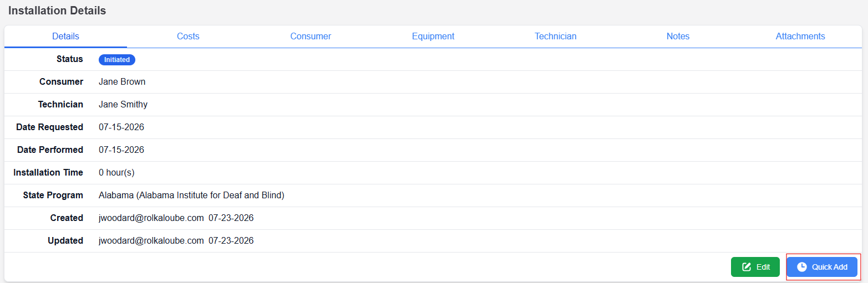Open the Attachments tab
The image size is (868, 283).
800,36
